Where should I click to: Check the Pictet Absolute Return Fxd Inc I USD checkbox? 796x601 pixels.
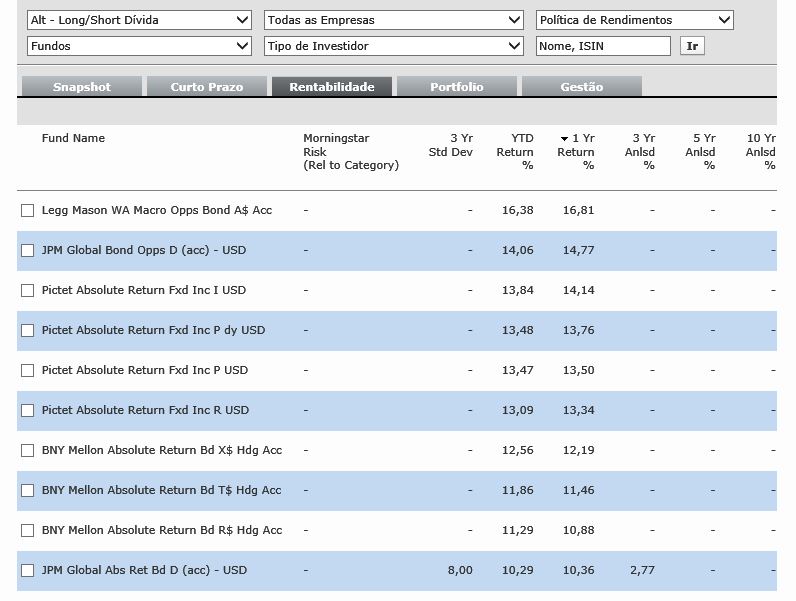tap(27, 290)
